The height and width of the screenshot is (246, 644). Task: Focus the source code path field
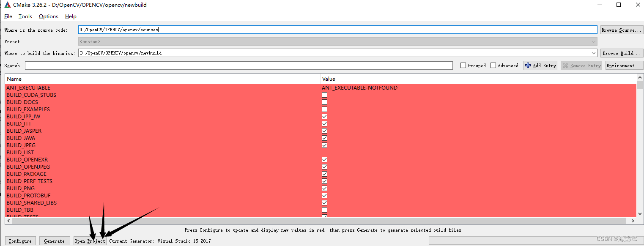338,30
